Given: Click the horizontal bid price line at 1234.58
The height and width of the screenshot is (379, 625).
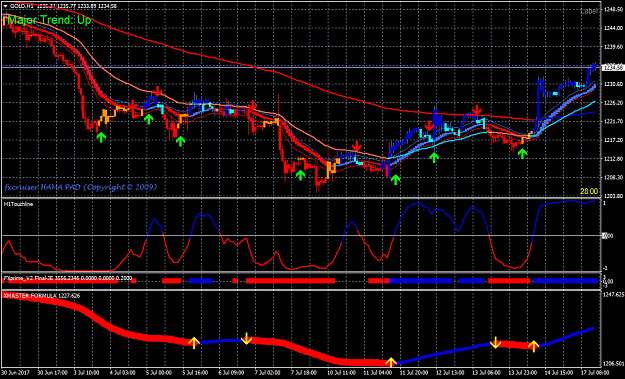Looking at the screenshot, I should (301, 67).
